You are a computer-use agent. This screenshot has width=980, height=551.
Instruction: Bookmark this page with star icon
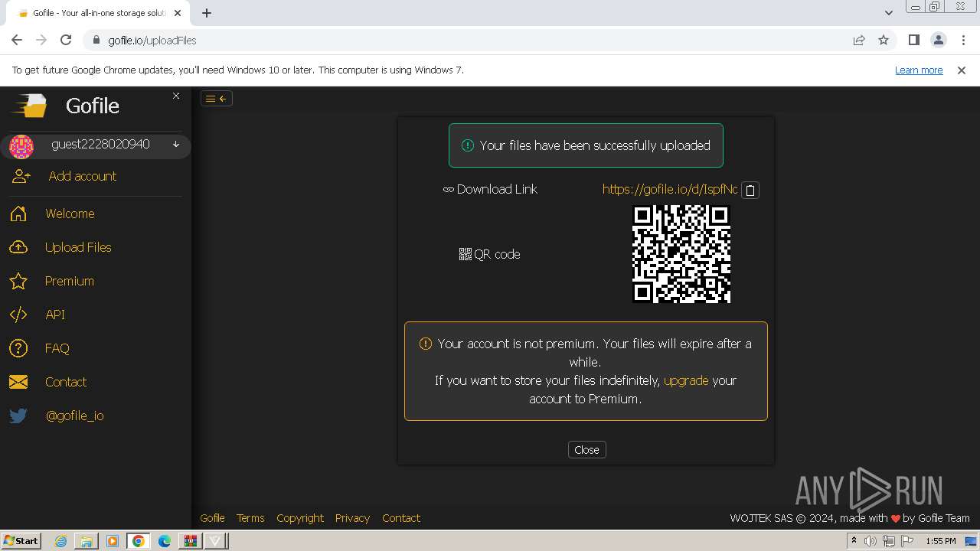click(x=884, y=41)
